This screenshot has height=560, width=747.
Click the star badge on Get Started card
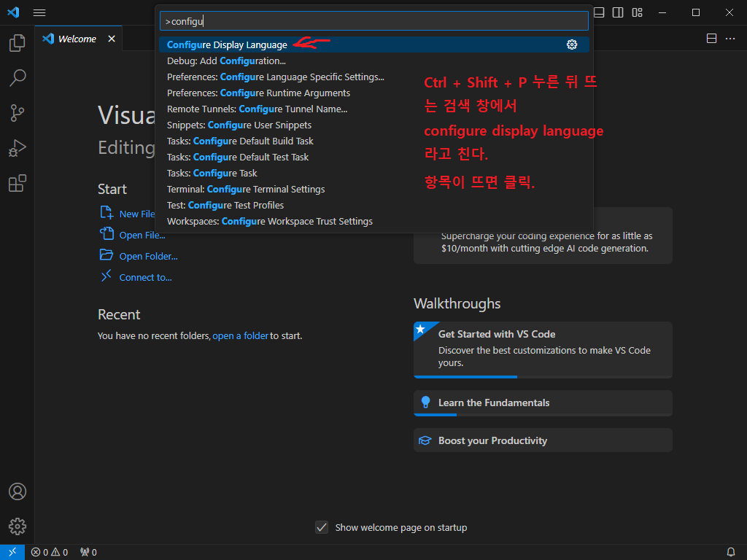pos(421,329)
